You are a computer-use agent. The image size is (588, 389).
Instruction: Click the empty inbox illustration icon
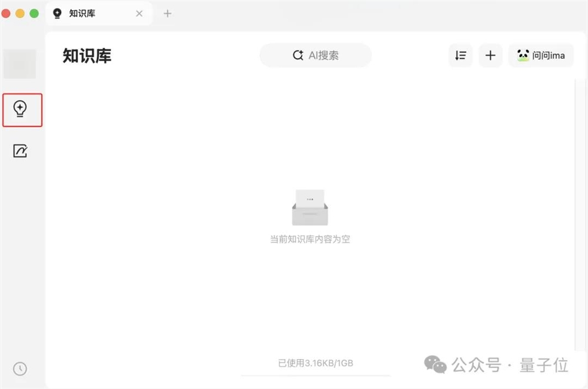coord(310,207)
